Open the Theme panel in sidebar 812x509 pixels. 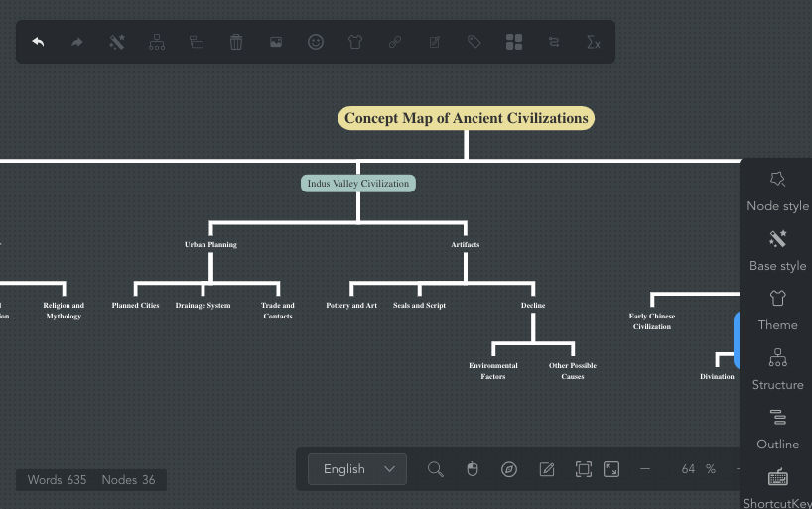tap(777, 309)
